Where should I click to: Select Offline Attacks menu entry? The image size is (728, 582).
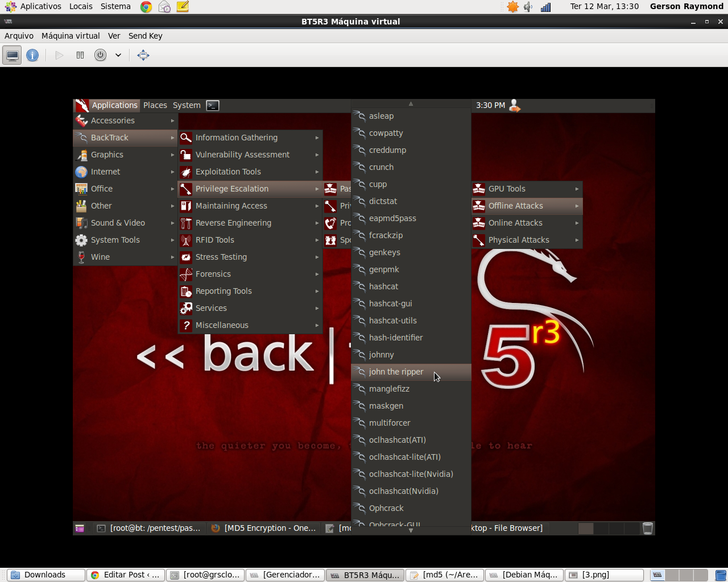point(527,206)
